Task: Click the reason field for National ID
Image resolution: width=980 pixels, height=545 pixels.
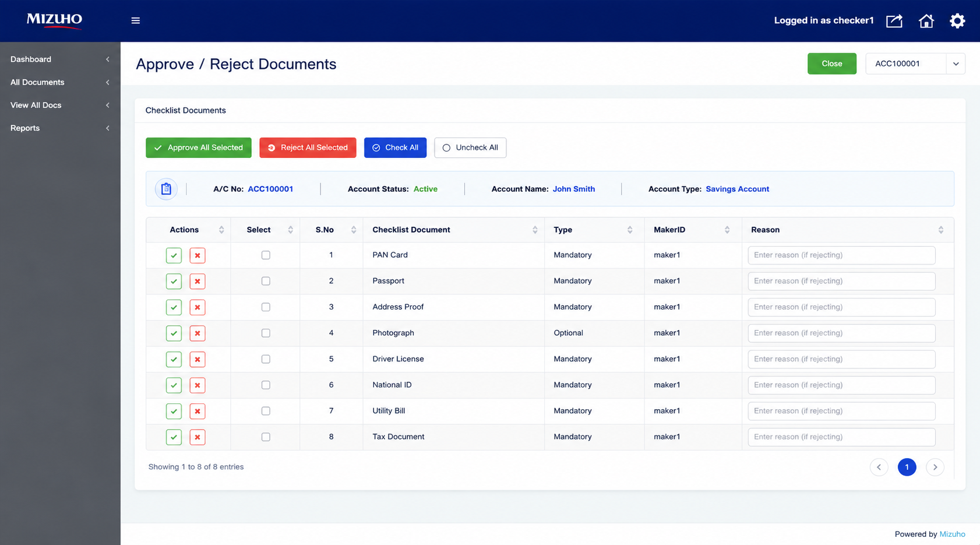Action: coord(841,385)
